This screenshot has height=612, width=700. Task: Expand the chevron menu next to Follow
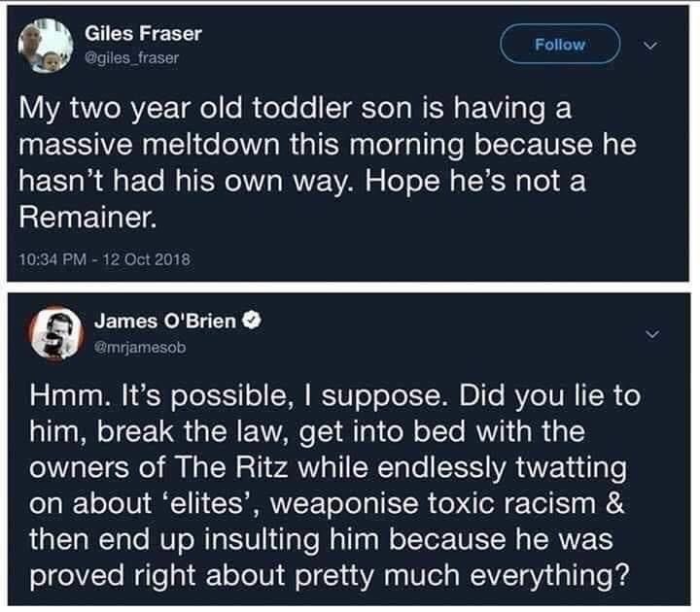(653, 44)
